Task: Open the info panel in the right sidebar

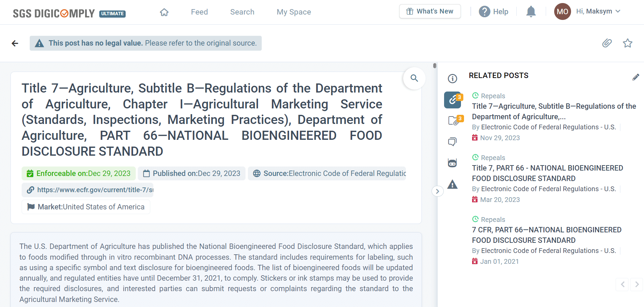Action: 453,78
